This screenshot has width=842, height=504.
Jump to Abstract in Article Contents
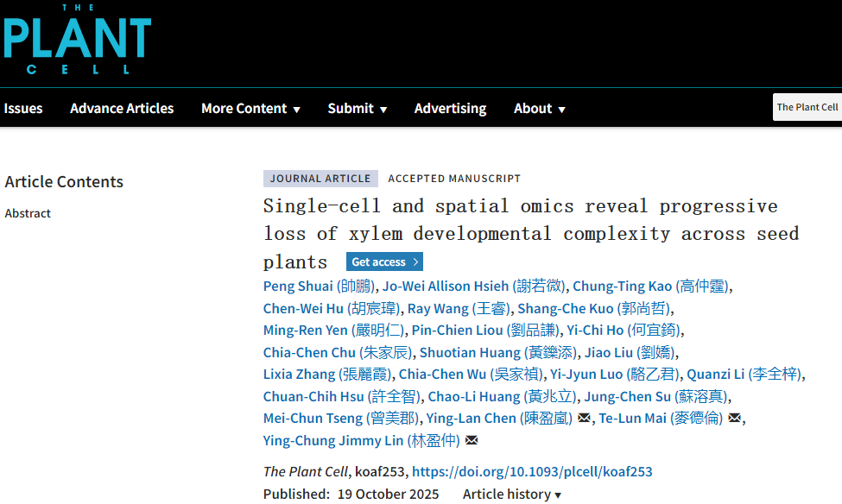[28, 213]
